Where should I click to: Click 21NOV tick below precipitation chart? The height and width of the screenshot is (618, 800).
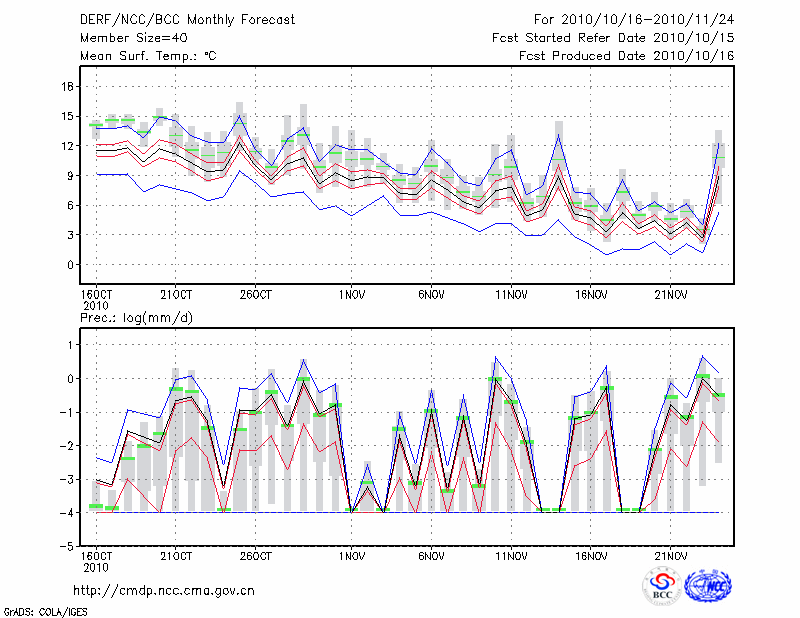(671, 556)
